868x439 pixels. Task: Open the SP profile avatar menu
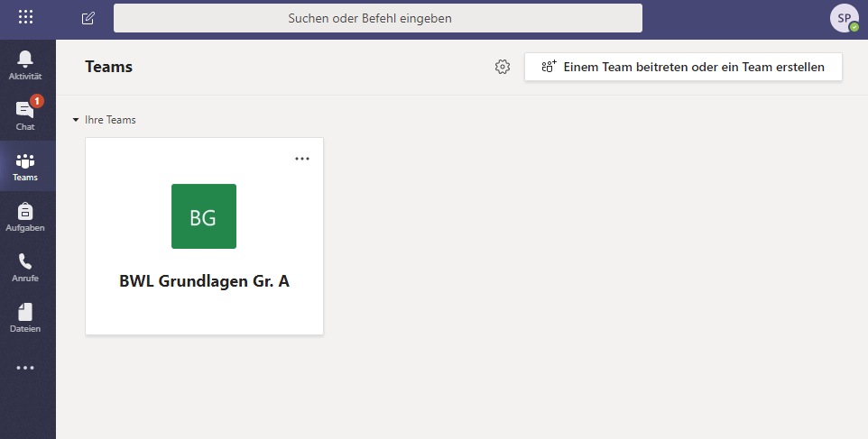click(844, 18)
